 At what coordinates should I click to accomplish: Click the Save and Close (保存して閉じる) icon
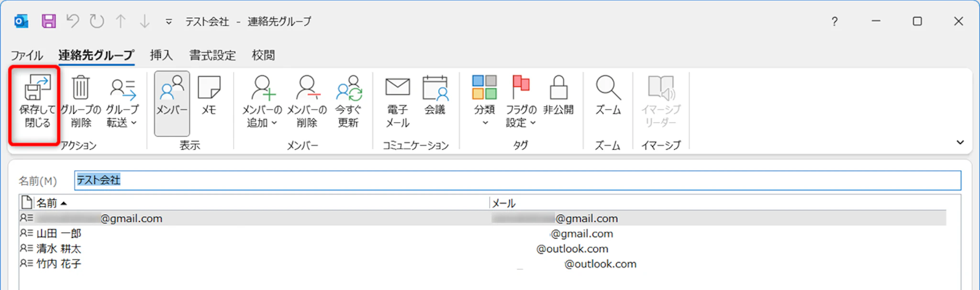37,101
